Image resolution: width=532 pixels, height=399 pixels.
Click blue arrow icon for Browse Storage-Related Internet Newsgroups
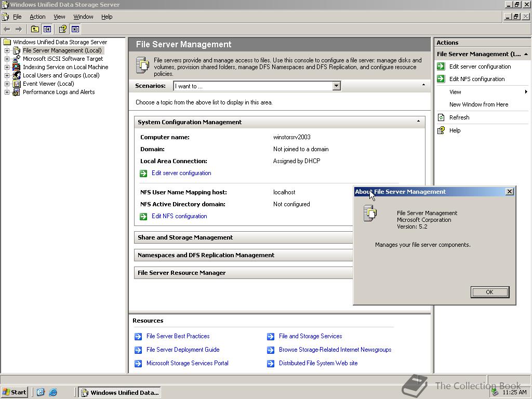(270, 350)
